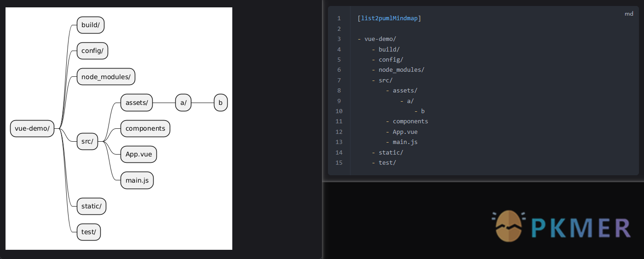
Task: Select the a/ node in the mind map
Action: pyautogui.click(x=183, y=103)
